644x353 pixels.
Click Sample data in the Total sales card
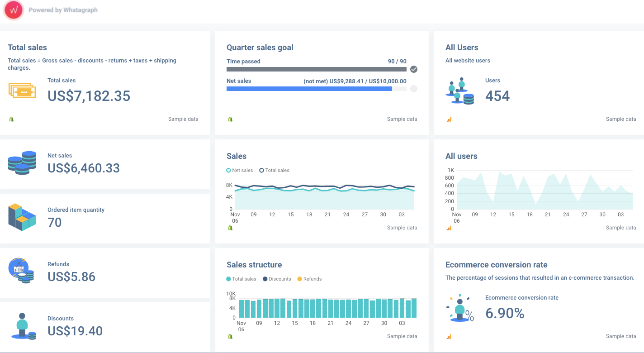pos(183,119)
